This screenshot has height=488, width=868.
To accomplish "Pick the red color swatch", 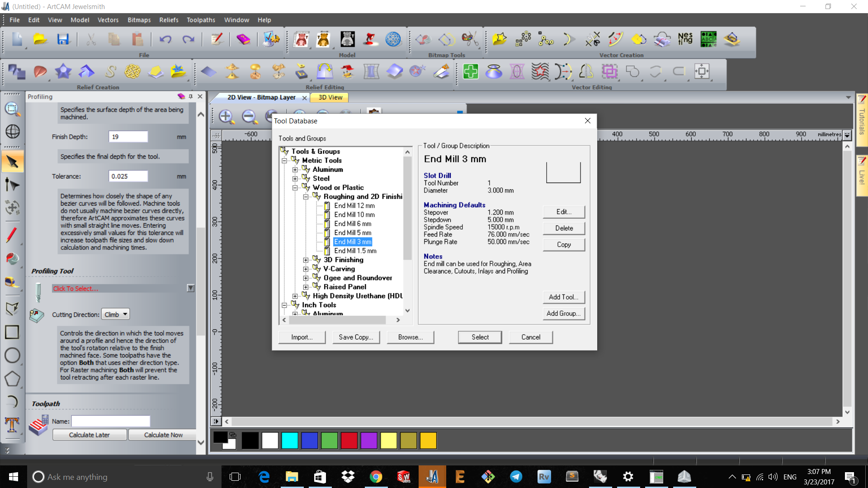I will tap(349, 440).
